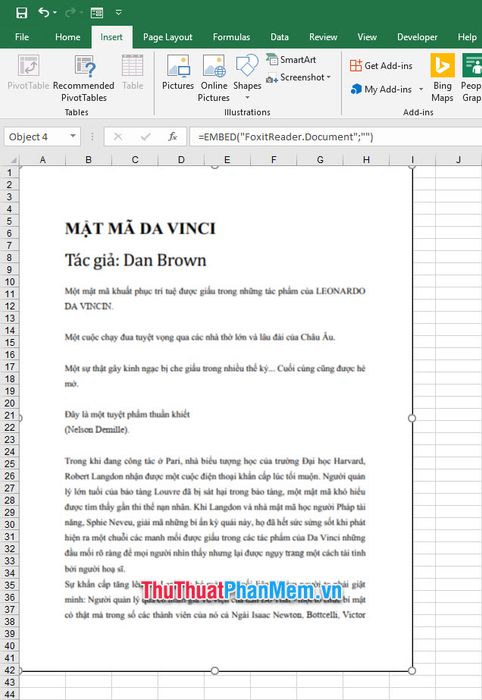Screen dimensions: 482x700
Task: Open the Page Layout tab
Action: [x=167, y=37]
